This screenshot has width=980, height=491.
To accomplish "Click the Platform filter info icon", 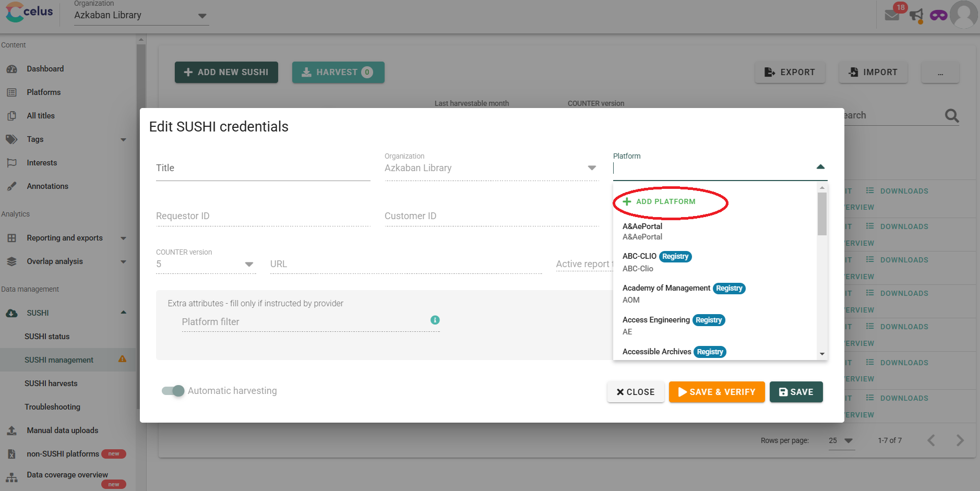I will [435, 320].
